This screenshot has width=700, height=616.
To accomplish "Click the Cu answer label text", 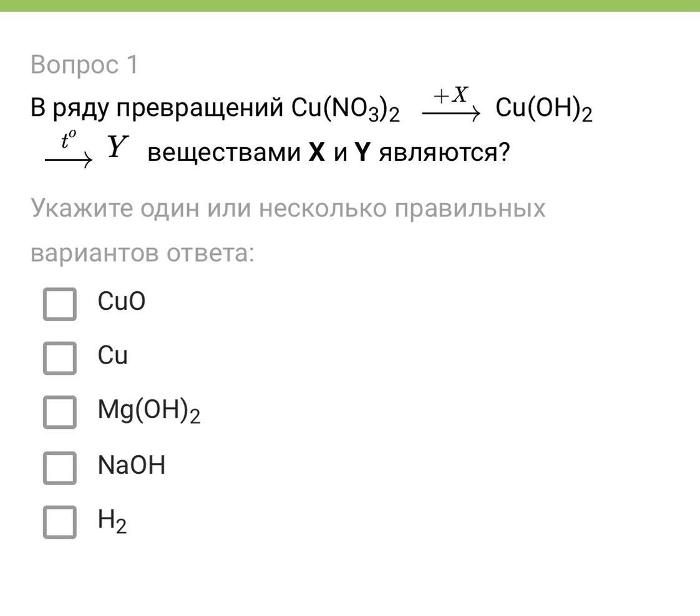I will click(112, 356).
